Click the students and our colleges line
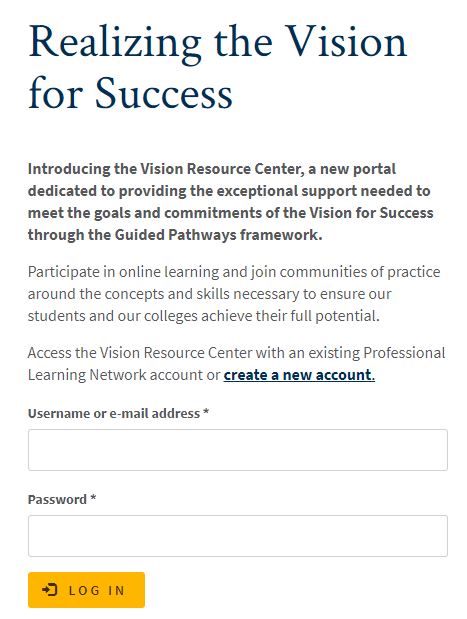Image resolution: width=467 pixels, height=619 pixels. (x=204, y=316)
